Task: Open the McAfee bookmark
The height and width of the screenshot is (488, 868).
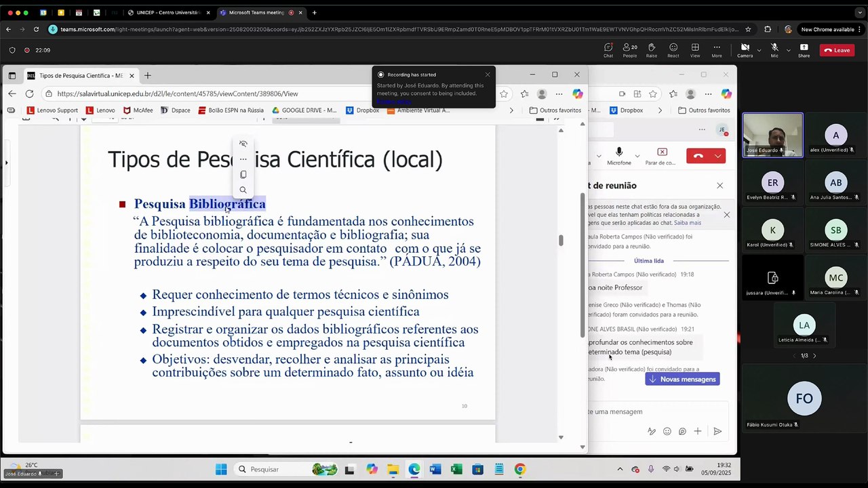Action: pos(138,110)
